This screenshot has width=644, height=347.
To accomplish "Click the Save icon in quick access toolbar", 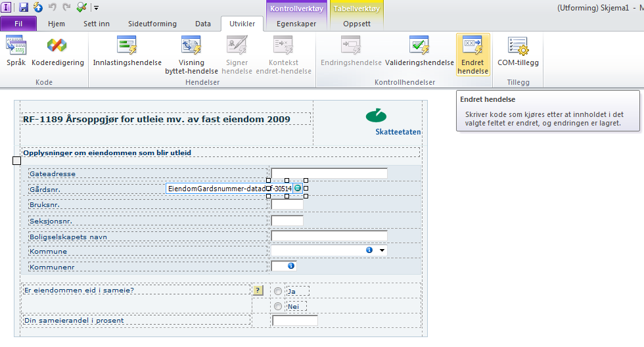I will 24,7.
